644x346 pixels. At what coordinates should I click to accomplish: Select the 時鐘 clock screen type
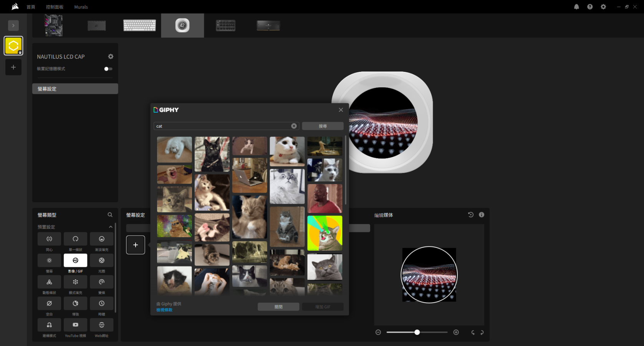tap(101, 303)
